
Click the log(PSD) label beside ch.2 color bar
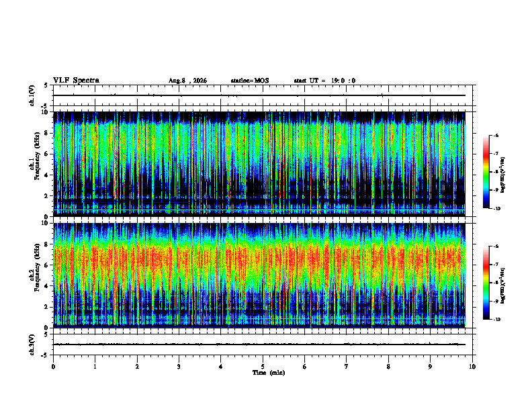(x=502, y=285)
